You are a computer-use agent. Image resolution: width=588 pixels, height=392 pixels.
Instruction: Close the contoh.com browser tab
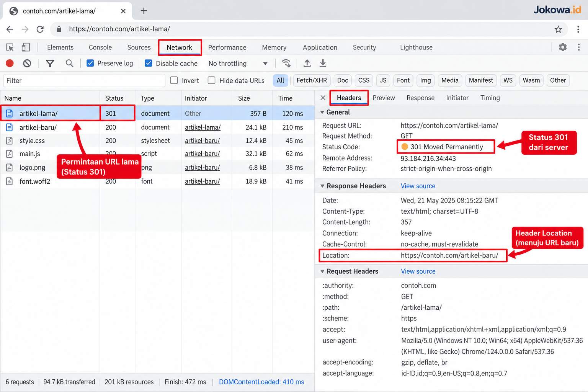pos(123,11)
